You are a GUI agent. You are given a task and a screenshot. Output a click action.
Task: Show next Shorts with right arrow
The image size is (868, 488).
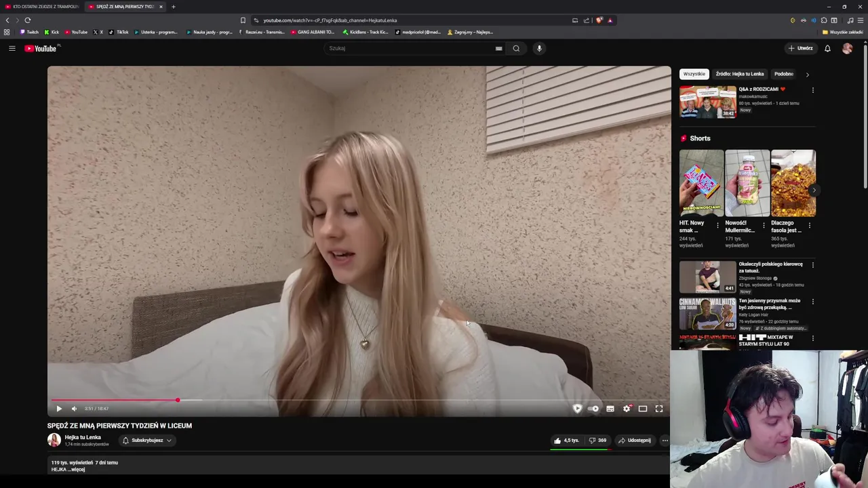813,190
